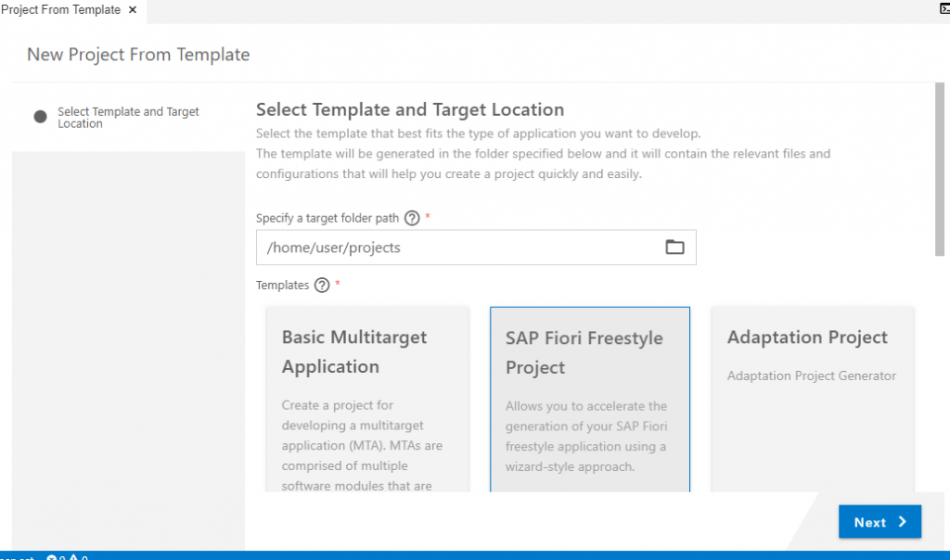The image size is (950, 560).
Task: Select the SAP Fiori Freestyle Project template
Action: click(x=589, y=400)
